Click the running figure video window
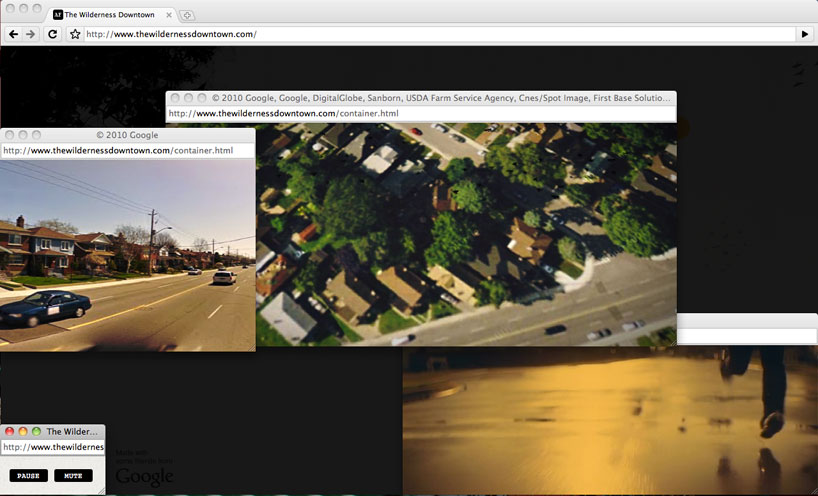This screenshot has height=496, width=818. (x=610, y=420)
